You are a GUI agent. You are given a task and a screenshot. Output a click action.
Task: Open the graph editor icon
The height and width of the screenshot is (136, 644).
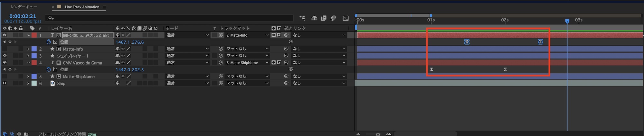346,18
